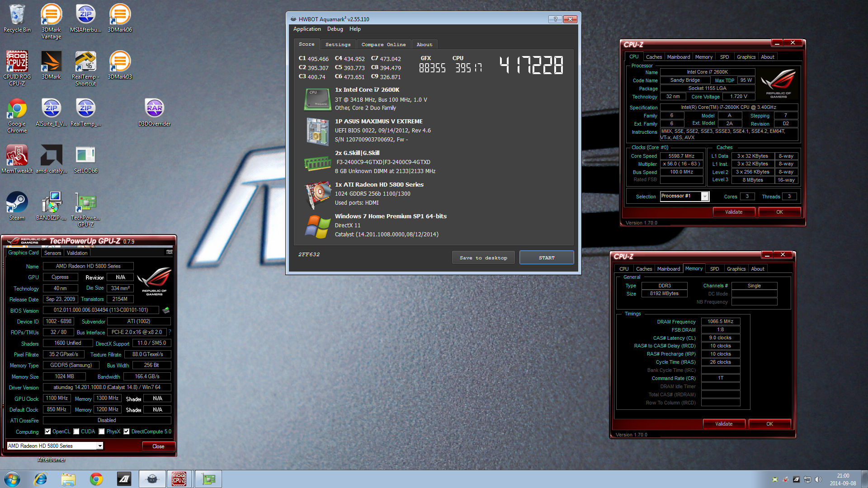Open the MemTweakIt desktop icon
The width and height of the screenshot is (868, 488).
pyautogui.click(x=17, y=159)
